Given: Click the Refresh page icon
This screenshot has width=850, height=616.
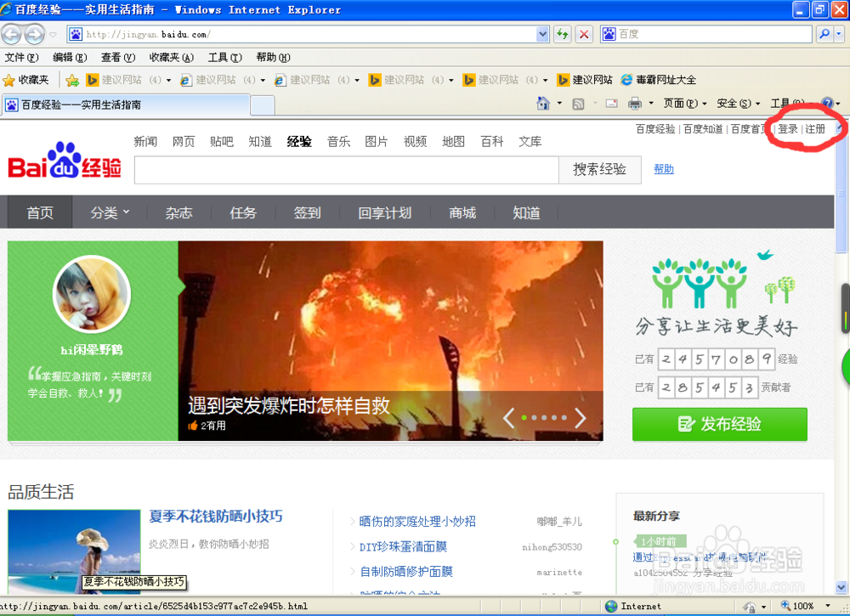Looking at the screenshot, I should (563, 34).
